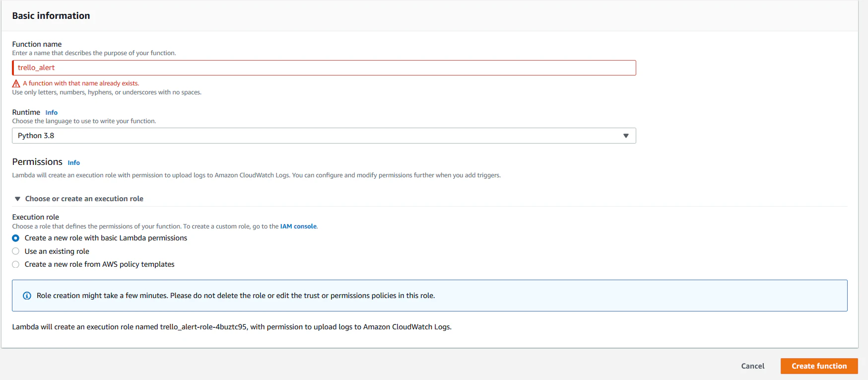868x380 pixels.
Task: Open the Runtime Info link
Action: click(52, 113)
